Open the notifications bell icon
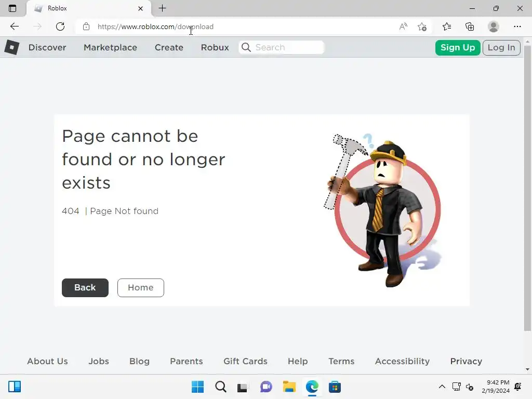 pos(518,387)
